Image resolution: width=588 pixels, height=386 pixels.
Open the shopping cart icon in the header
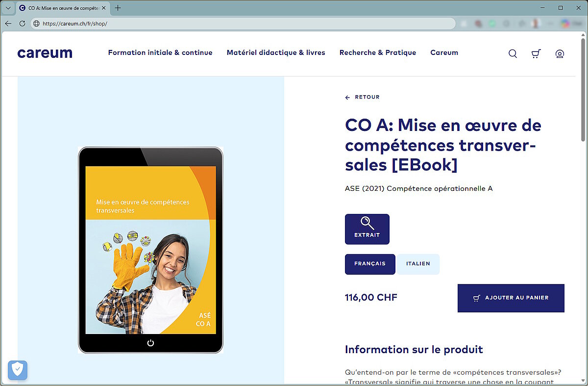tap(536, 53)
